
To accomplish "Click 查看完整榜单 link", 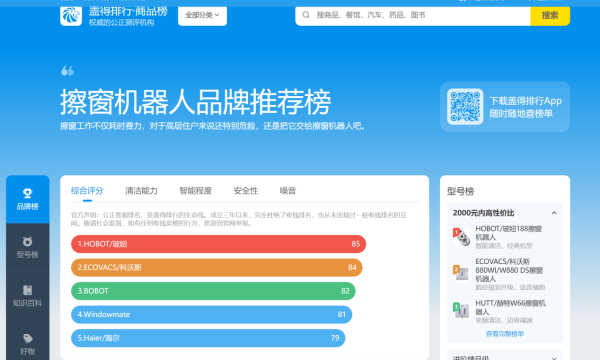I will tap(505, 334).
